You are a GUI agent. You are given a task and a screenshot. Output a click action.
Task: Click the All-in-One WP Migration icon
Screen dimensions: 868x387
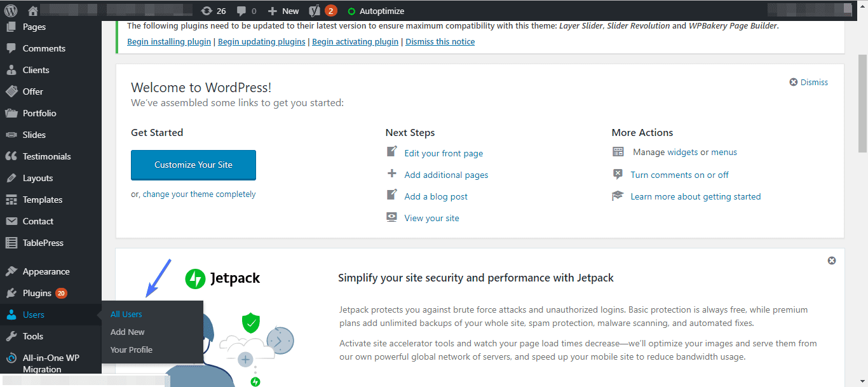pos(11,358)
